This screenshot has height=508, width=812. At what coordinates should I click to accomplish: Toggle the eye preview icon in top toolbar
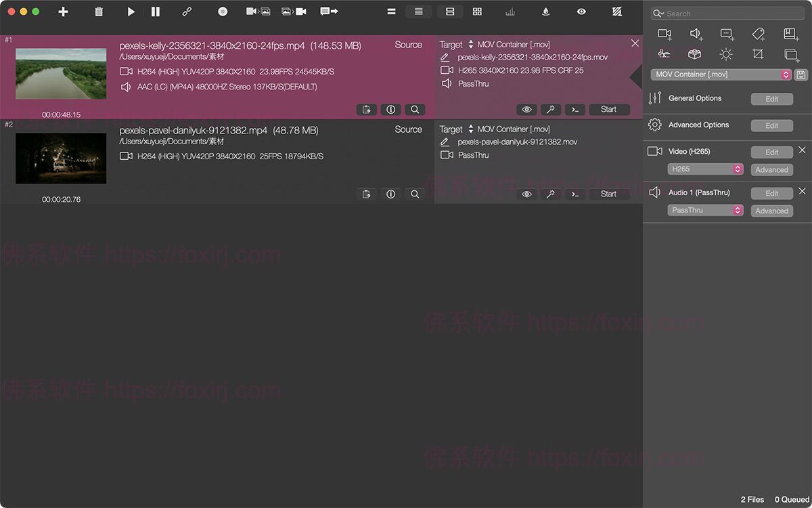coord(581,12)
